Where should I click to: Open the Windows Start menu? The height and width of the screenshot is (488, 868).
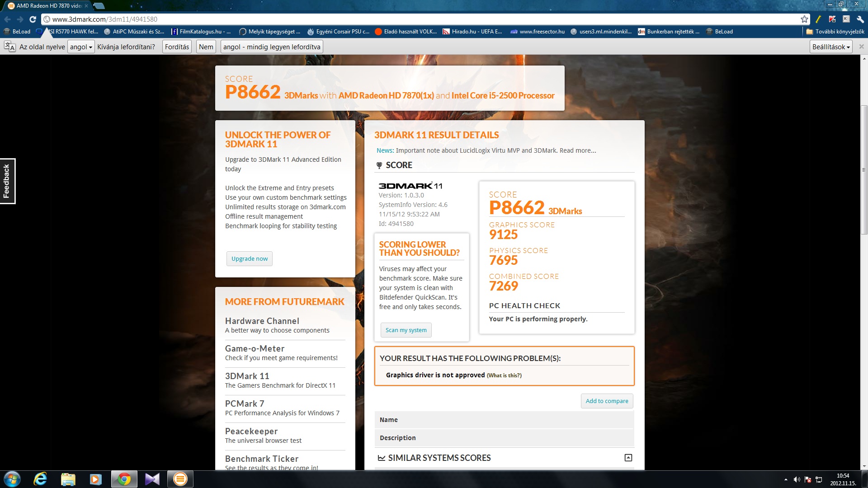(12, 479)
